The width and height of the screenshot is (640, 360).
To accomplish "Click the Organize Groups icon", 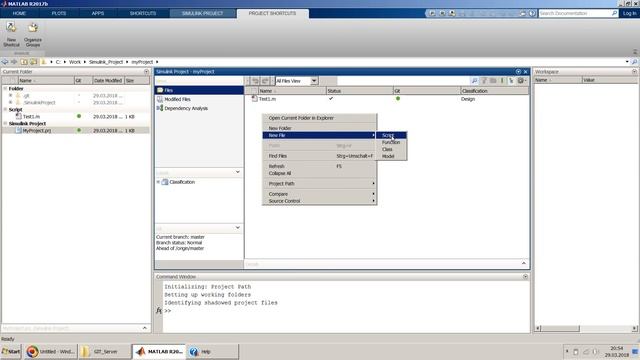I will pyautogui.click(x=33, y=28).
